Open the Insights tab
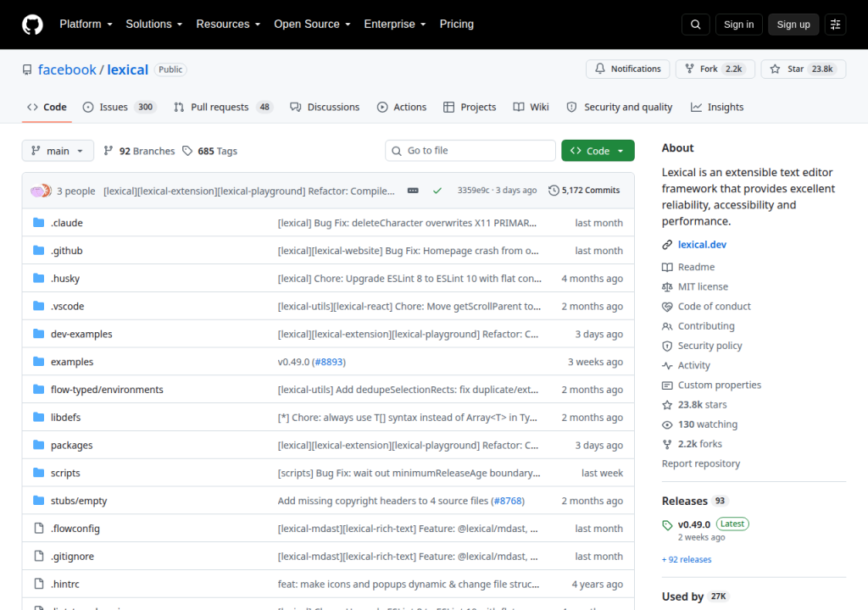868x610 pixels. click(x=717, y=107)
